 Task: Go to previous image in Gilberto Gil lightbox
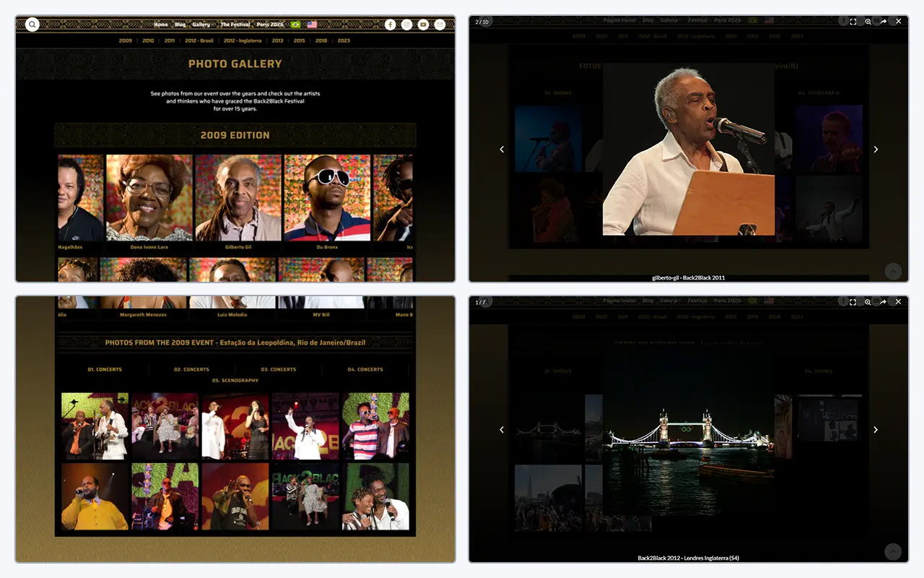[x=502, y=150]
